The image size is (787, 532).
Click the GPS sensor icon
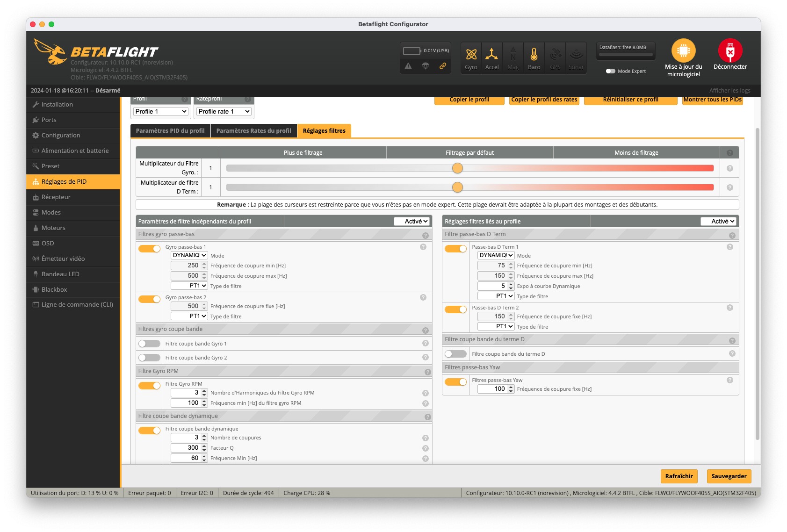(x=555, y=54)
